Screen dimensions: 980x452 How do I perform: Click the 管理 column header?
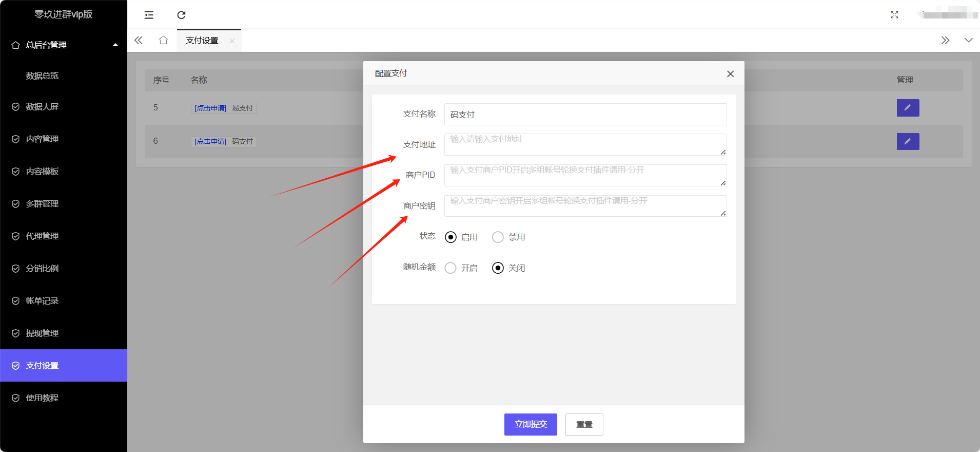pyautogui.click(x=905, y=80)
